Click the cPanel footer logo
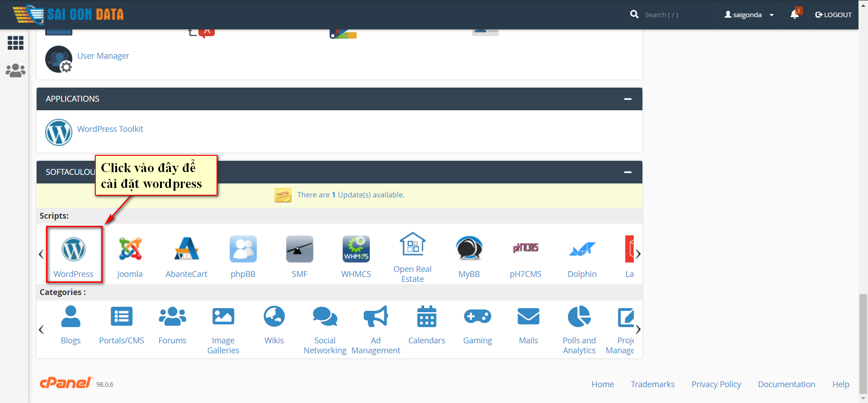 point(66,383)
